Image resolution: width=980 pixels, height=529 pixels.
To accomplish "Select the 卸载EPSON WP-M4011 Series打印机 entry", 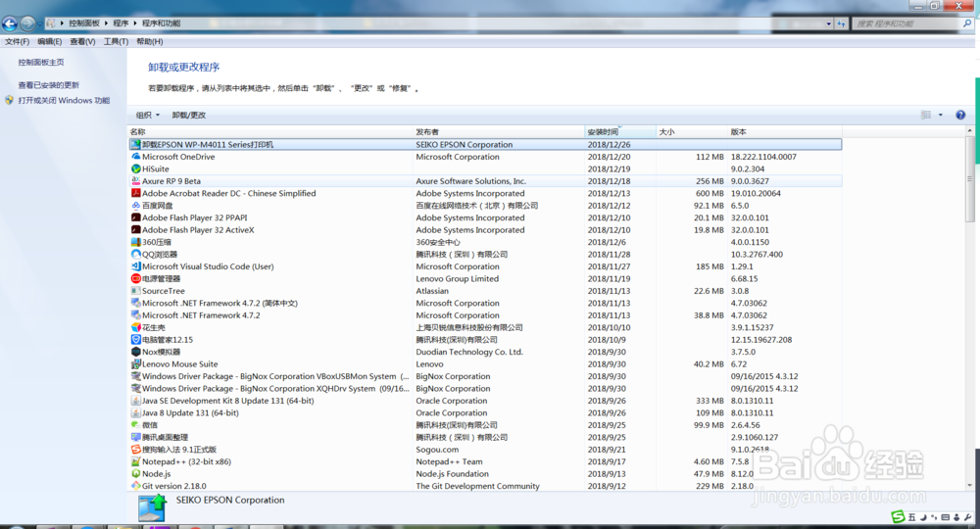I will pyautogui.click(x=485, y=144).
